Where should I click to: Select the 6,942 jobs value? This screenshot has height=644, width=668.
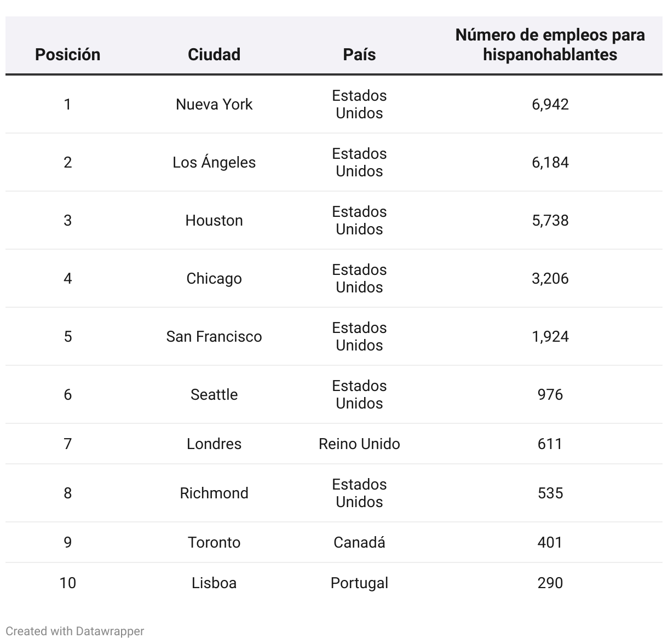pos(550,104)
